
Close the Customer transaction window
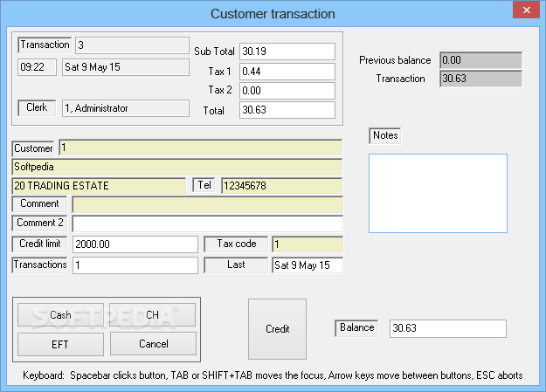[x=526, y=10]
